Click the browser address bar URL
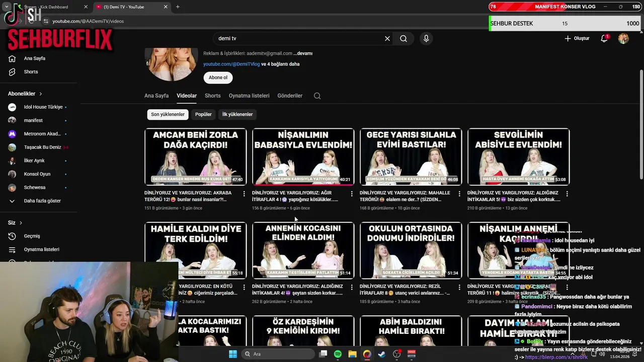The image size is (644, 362). tap(88, 21)
